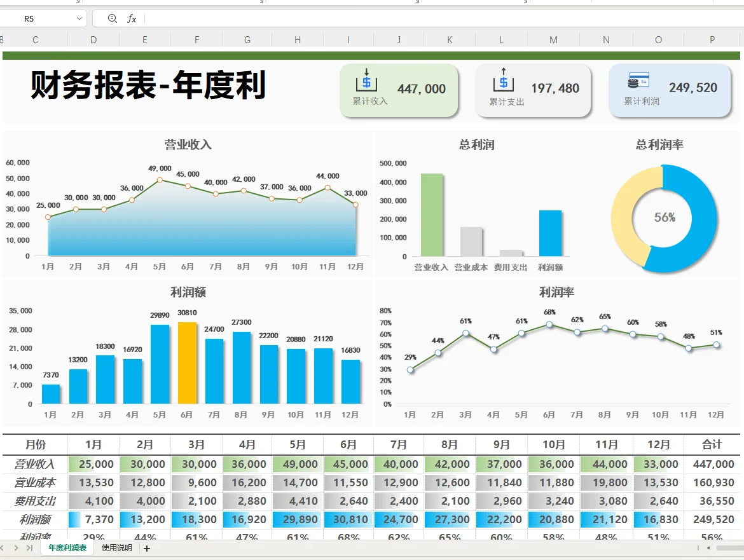Click the 累计利润 card label
The image size is (744, 560).
[642, 101]
